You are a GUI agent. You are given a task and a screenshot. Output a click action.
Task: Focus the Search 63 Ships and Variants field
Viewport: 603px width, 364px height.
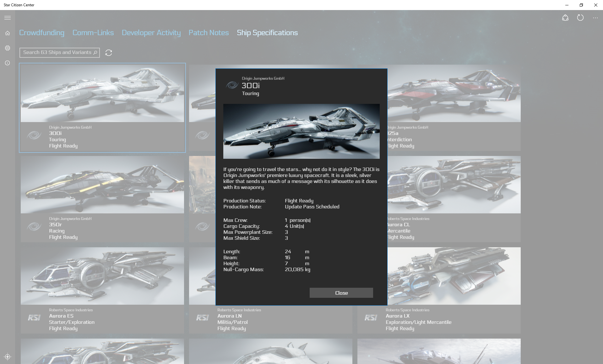click(60, 52)
